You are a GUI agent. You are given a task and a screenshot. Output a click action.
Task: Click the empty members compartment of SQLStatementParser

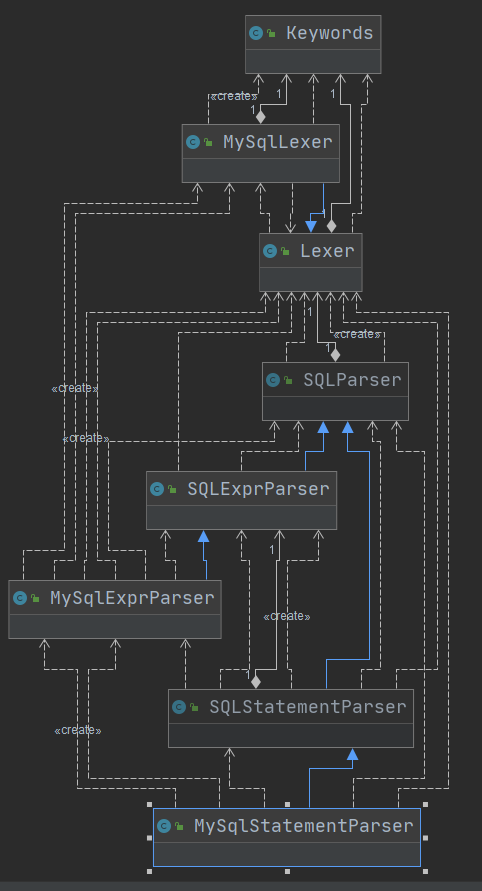(x=291, y=735)
